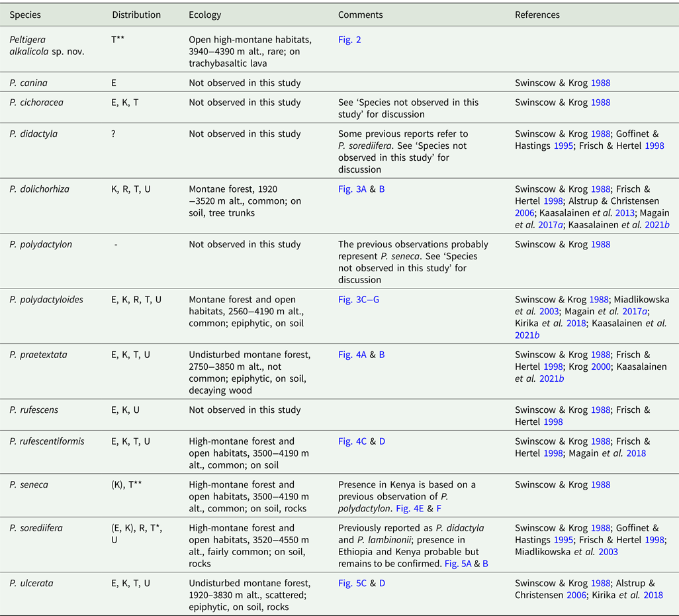Follow the Fig. 3C–G figure link

pyautogui.click(x=358, y=300)
